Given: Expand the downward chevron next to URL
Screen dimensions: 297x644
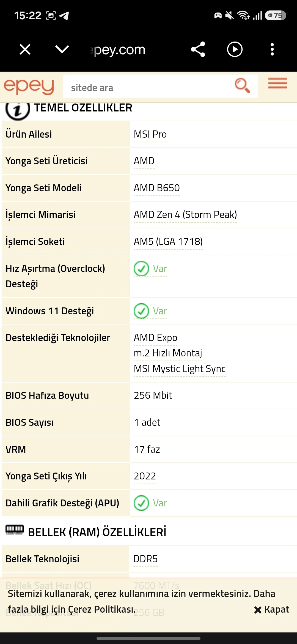Looking at the screenshot, I should pos(62,50).
